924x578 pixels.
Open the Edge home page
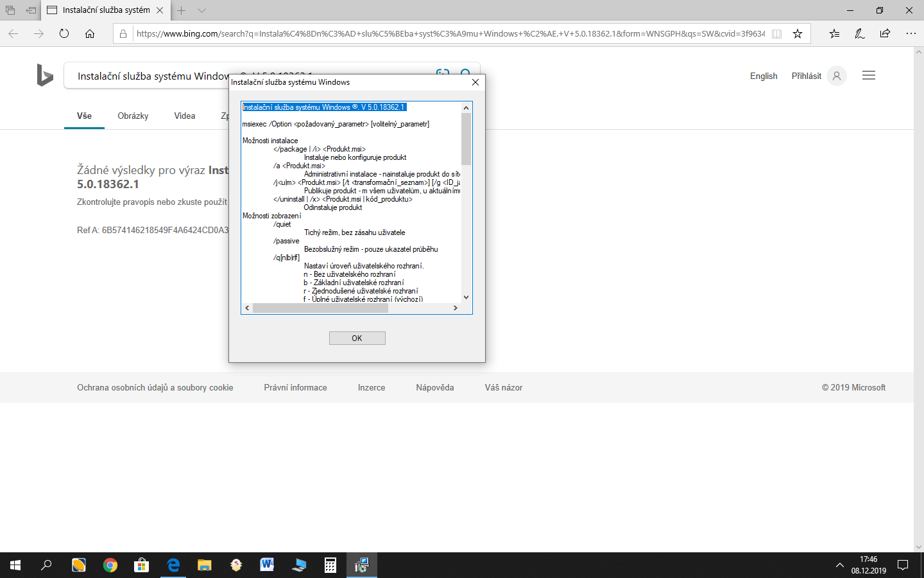(x=90, y=33)
